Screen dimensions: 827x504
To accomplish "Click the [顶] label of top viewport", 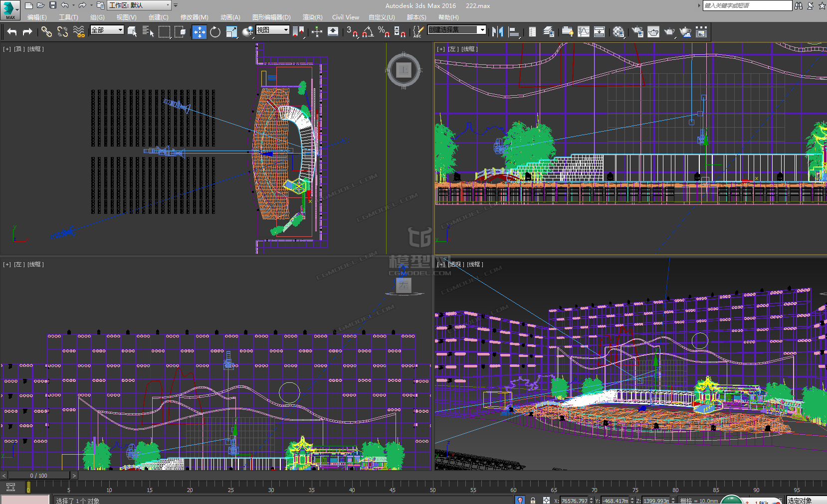I will tap(19, 49).
